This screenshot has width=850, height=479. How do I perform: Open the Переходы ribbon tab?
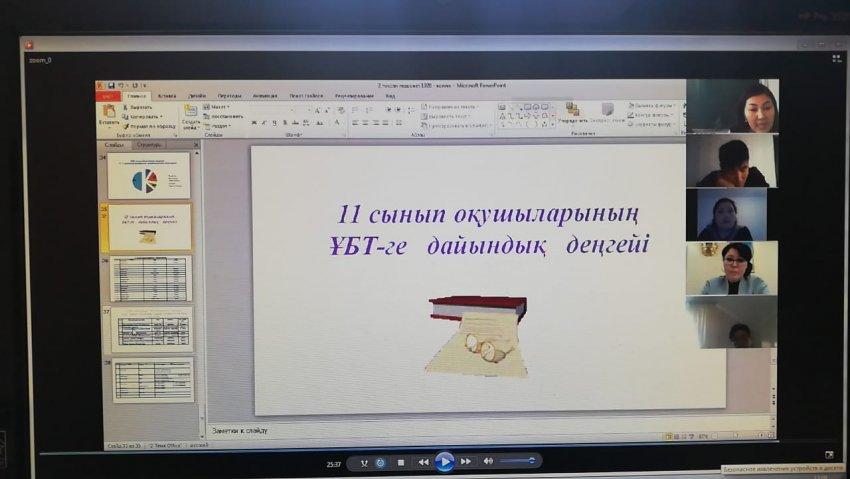[x=229, y=96]
